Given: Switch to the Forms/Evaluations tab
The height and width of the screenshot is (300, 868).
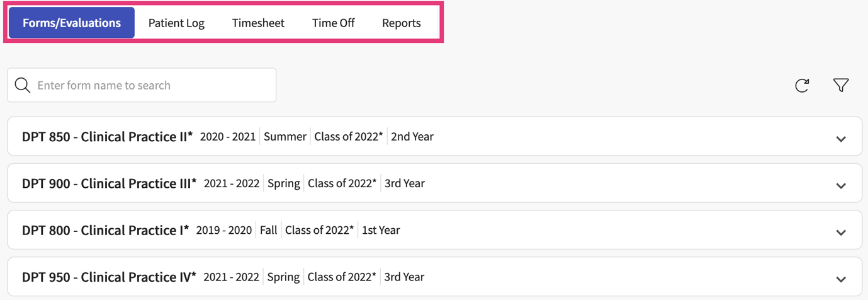Looking at the screenshot, I should (x=72, y=23).
